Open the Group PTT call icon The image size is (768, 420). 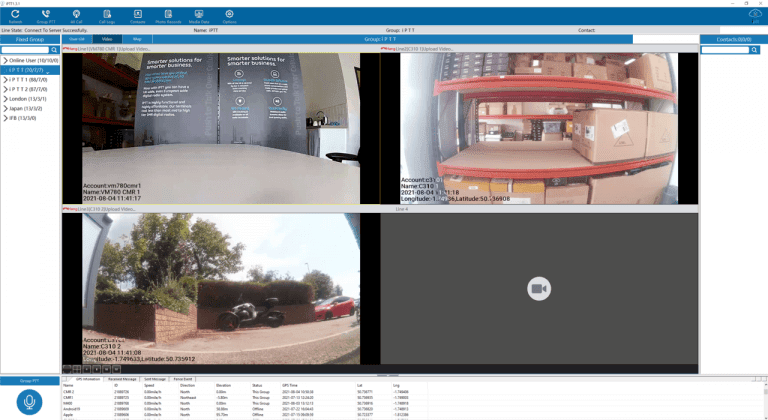46,16
